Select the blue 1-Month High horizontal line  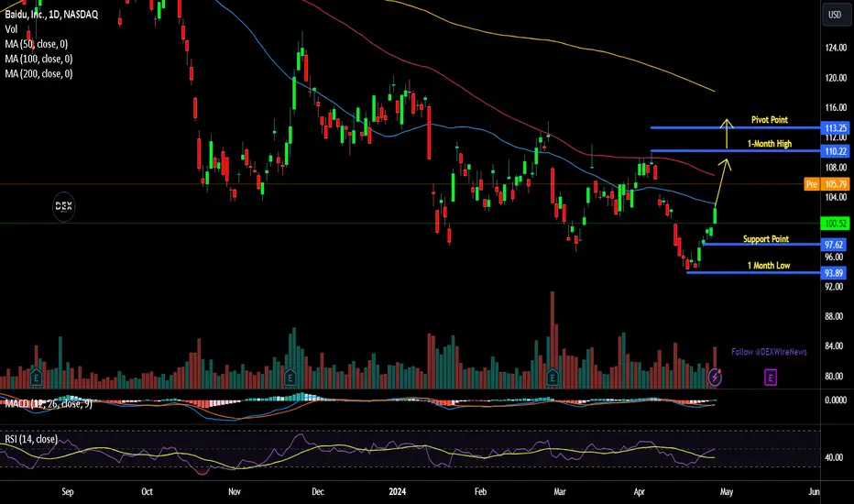point(735,151)
